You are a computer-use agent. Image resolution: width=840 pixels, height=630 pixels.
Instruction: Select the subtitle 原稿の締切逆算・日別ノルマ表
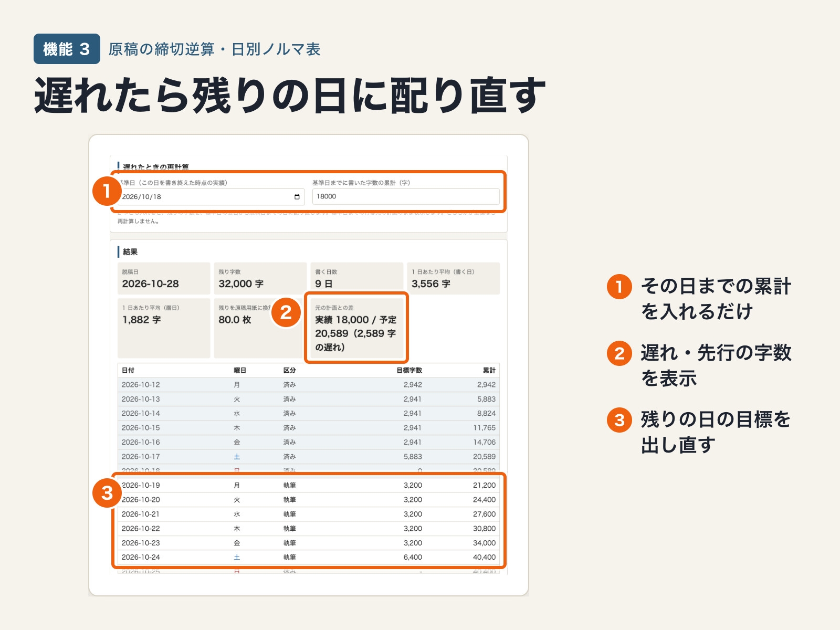point(214,49)
